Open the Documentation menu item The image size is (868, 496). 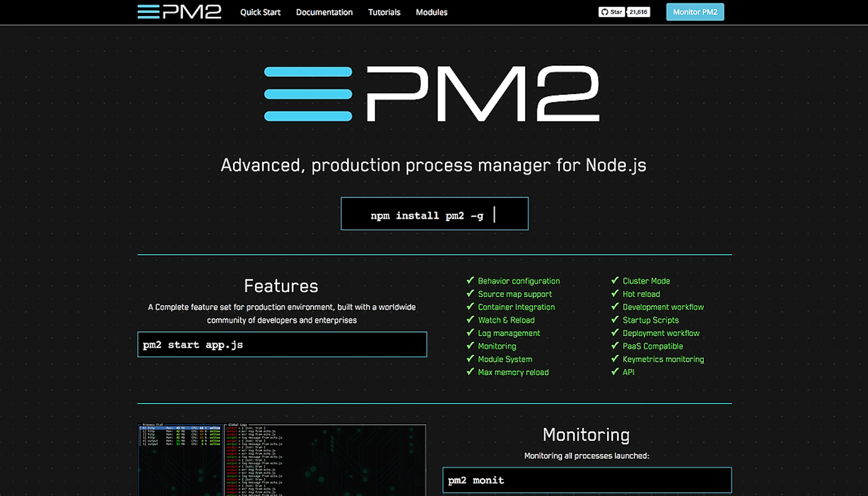pos(324,12)
